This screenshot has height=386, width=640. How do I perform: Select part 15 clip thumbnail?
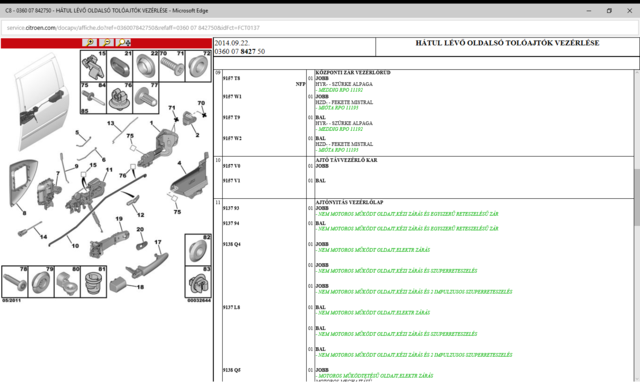point(93,66)
